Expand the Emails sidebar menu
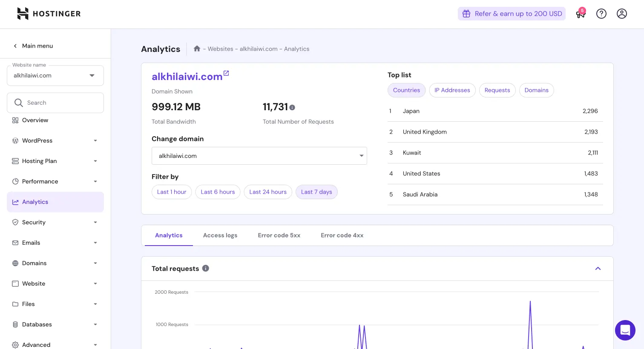 (x=95, y=243)
